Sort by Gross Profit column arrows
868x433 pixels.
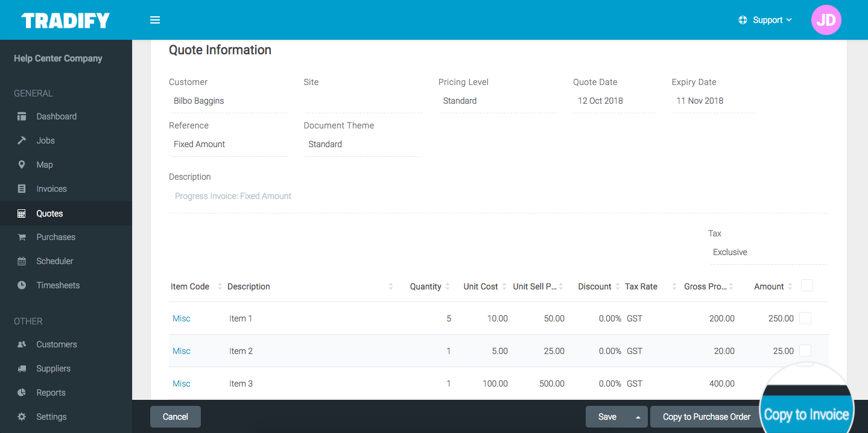[731, 286]
